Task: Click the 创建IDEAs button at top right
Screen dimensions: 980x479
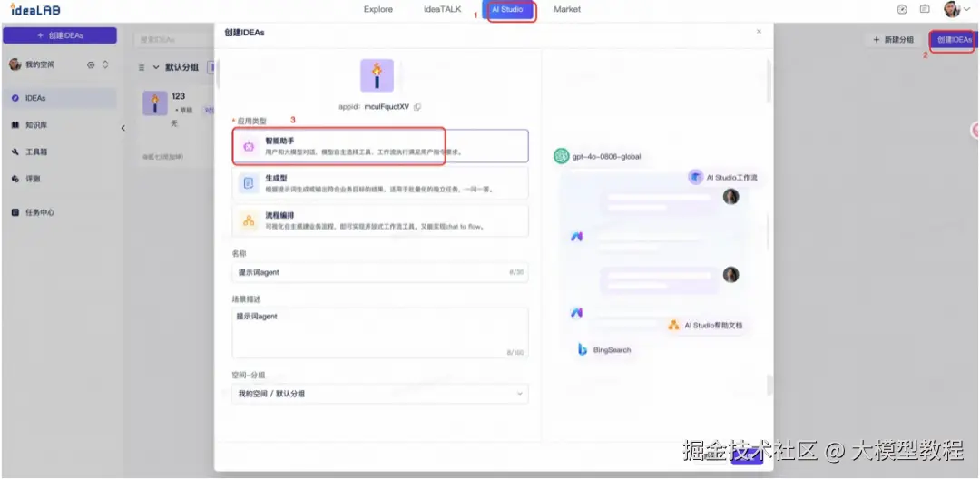Action: pos(954,40)
